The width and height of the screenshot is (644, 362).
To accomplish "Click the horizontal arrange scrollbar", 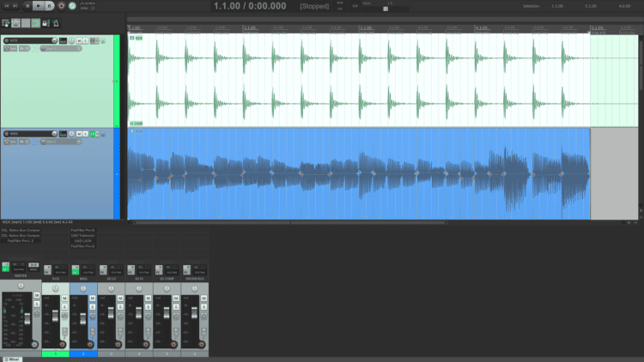I will [x=289, y=222].
